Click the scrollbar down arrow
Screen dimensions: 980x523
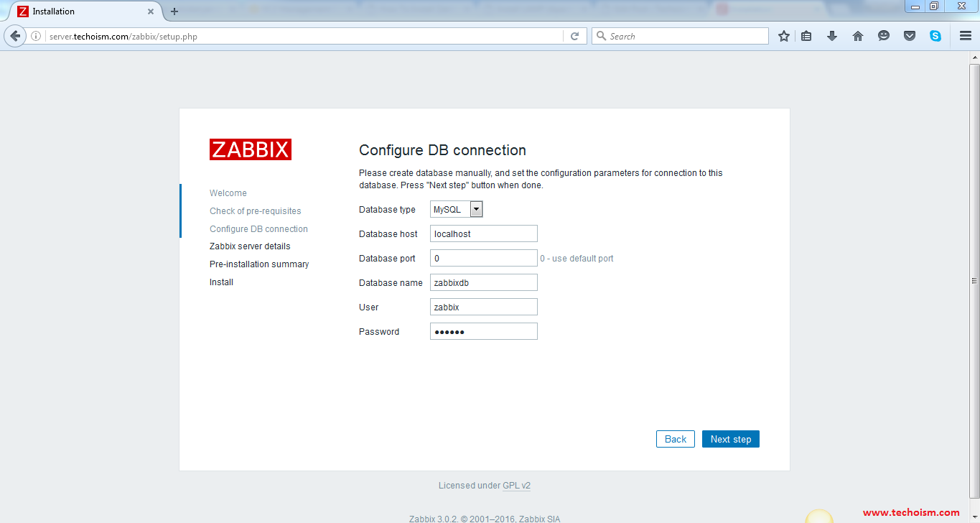974,517
